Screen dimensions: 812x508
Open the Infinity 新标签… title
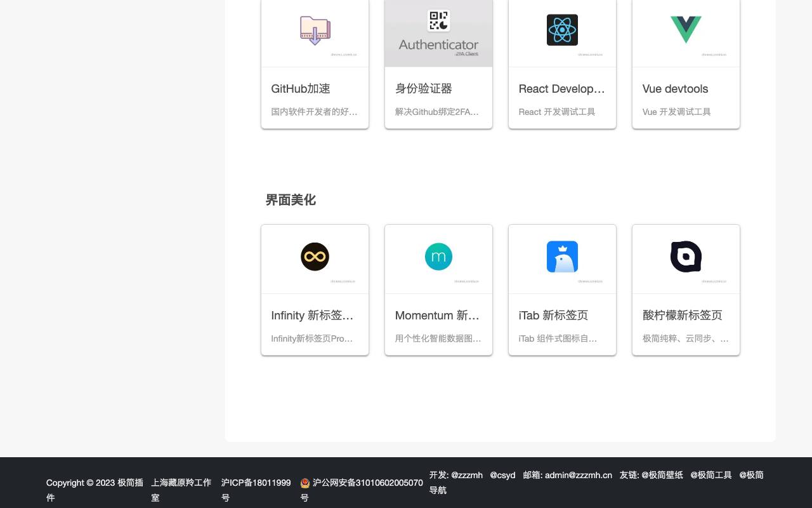tap(312, 316)
